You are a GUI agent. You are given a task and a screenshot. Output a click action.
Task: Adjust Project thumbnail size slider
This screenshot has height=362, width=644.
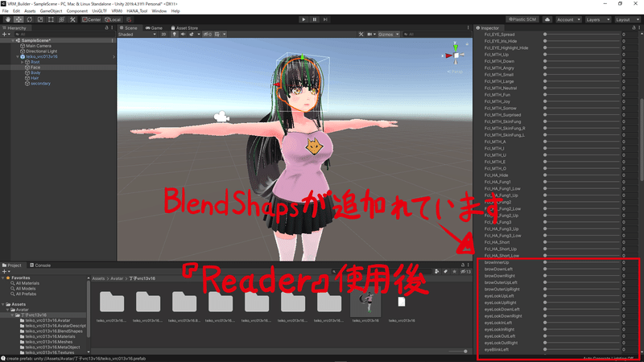tap(458, 352)
